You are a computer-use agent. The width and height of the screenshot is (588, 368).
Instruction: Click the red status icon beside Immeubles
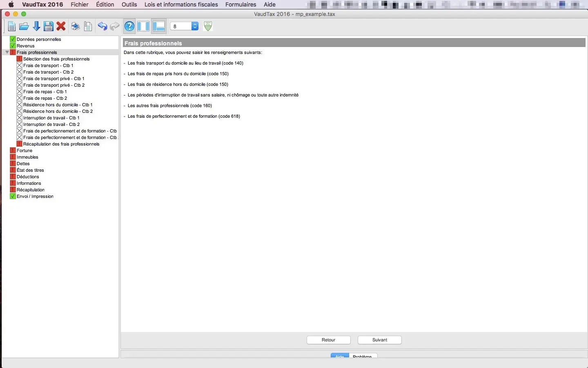click(x=13, y=157)
